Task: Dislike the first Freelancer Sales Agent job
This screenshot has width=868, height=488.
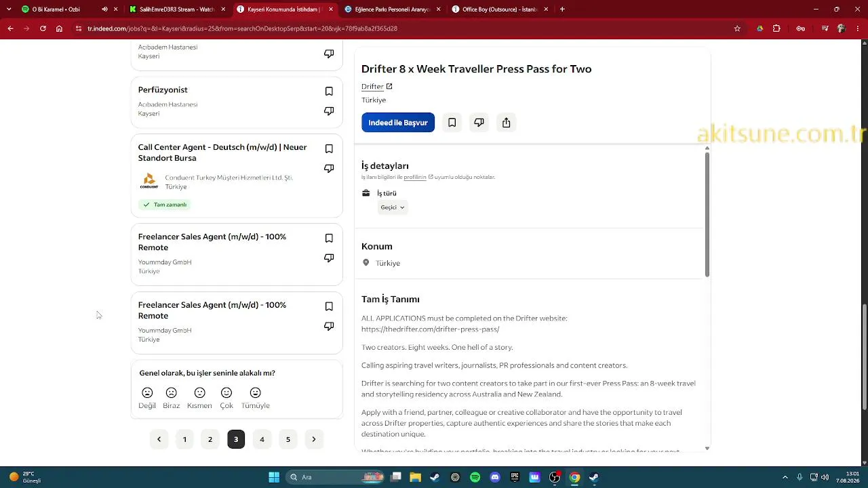Action: tap(329, 258)
